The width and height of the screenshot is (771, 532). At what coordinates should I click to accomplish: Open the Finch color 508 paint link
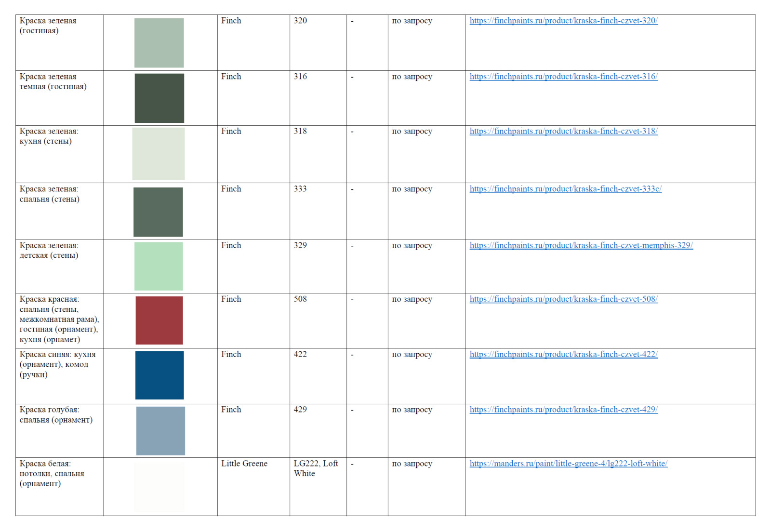[563, 299]
